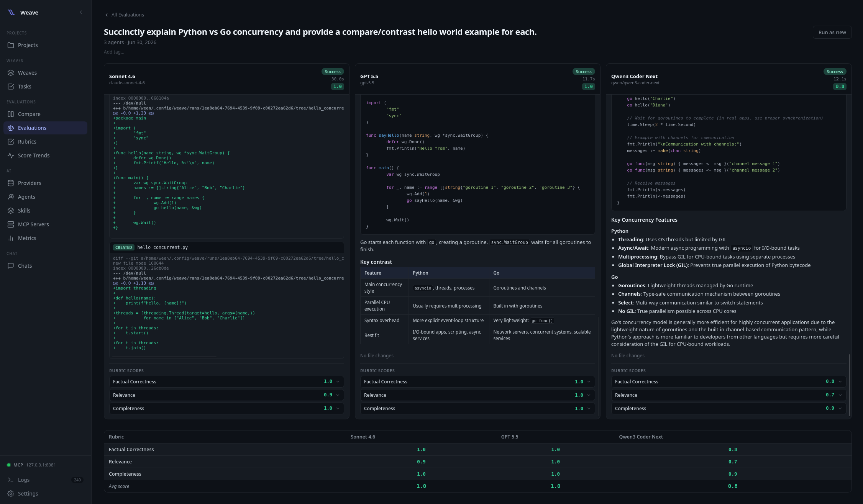The image size is (863, 504).
Task: Click Sonnet 4.6 Success status badge
Action: tap(333, 72)
